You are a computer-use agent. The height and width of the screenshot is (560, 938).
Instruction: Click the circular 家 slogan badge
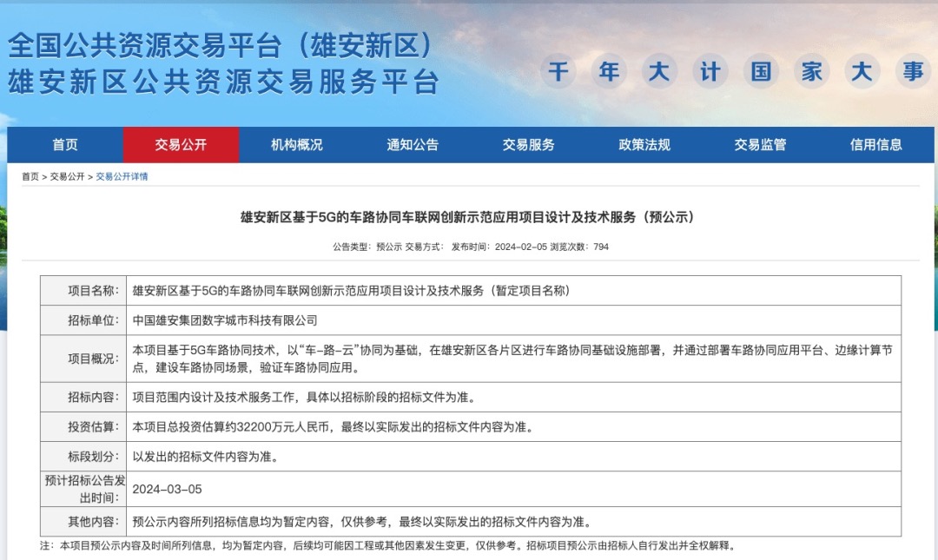pos(811,71)
